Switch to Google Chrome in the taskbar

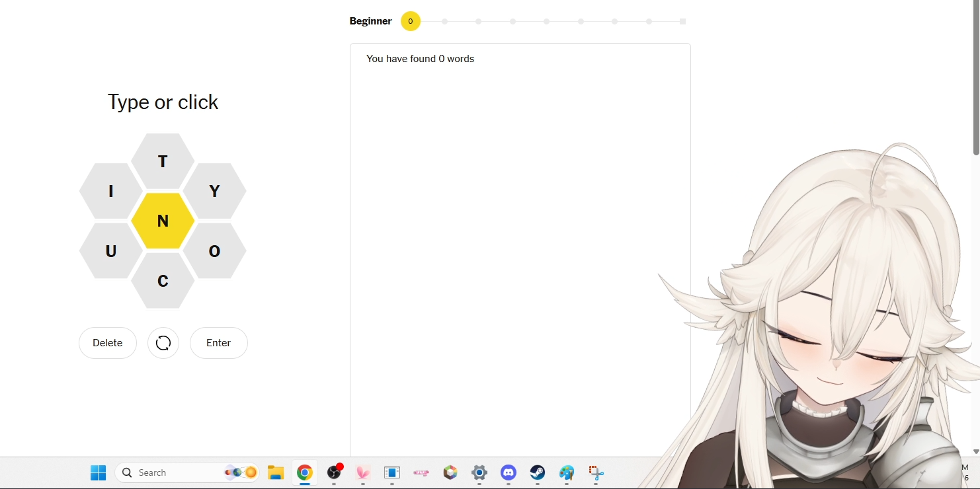pos(305,472)
